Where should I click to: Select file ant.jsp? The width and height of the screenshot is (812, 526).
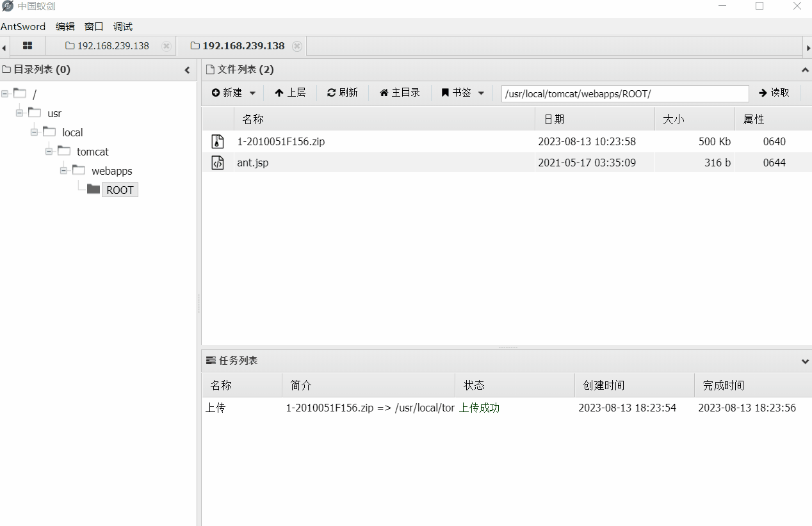pos(253,163)
